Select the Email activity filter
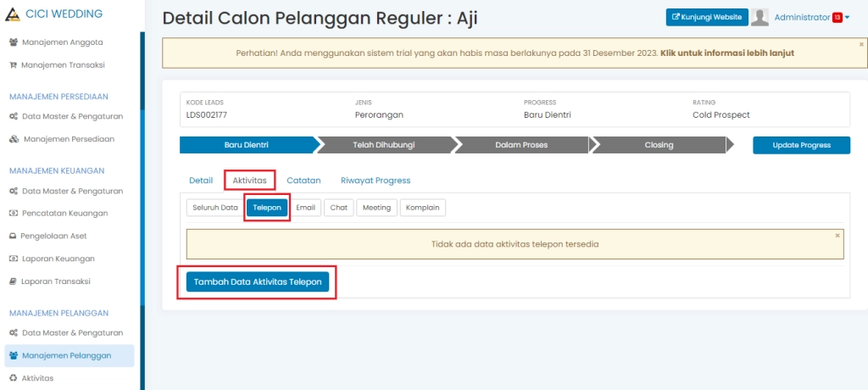868x390 pixels. [x=305, y=208]
